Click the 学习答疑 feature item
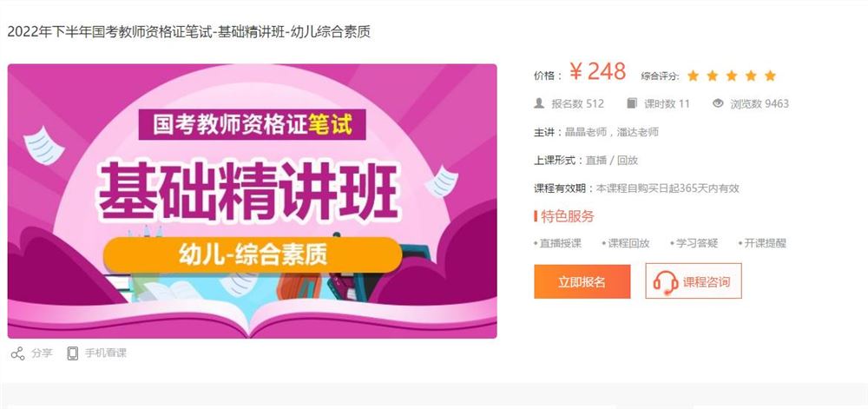The image size is (868, 409). (x=694, y=243)
